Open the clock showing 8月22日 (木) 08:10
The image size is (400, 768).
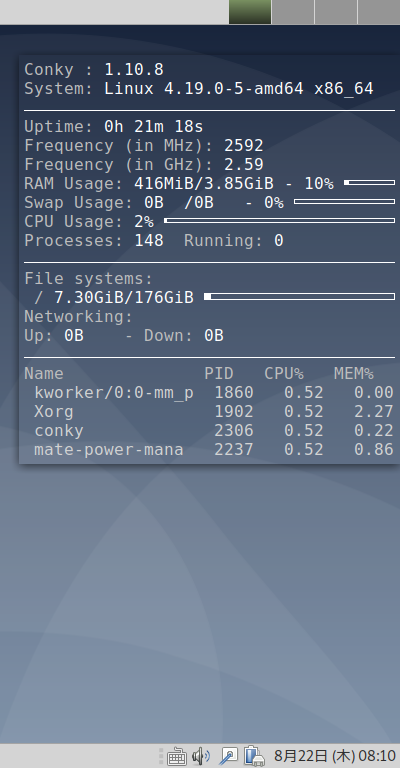(334, 756)
